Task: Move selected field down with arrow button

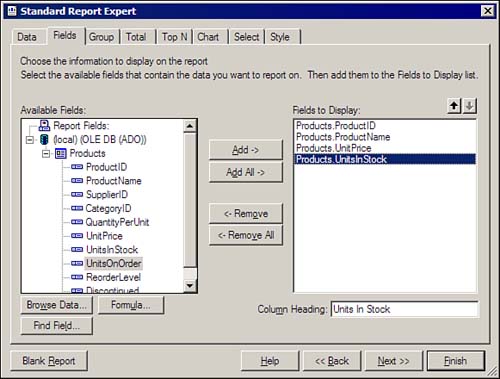Action: (469, 106)
